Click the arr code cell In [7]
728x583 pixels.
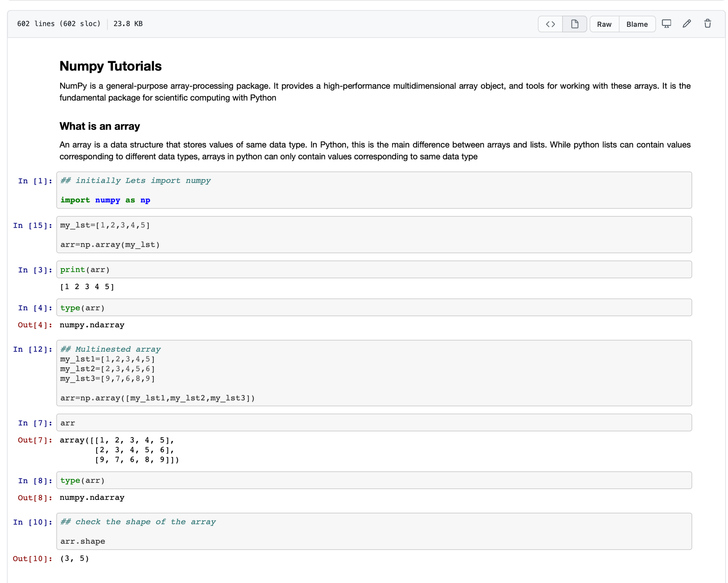click(x=373, y=423)
